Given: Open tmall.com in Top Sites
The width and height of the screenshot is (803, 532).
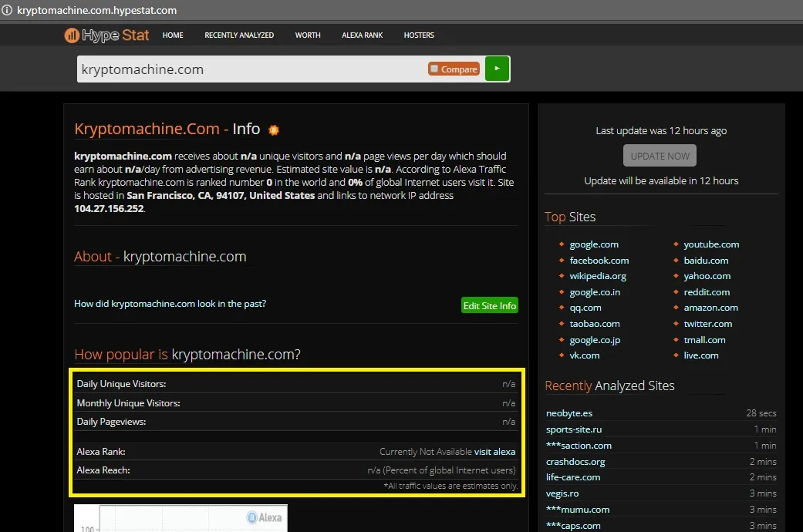Looking at the screenshot, I should pos(704,340).
